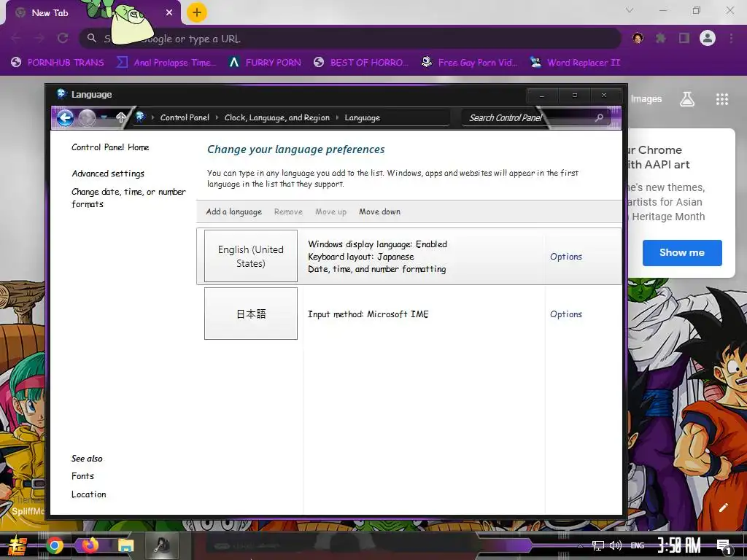
Task: Click the Chrome address bar
Action: [350, 39]
